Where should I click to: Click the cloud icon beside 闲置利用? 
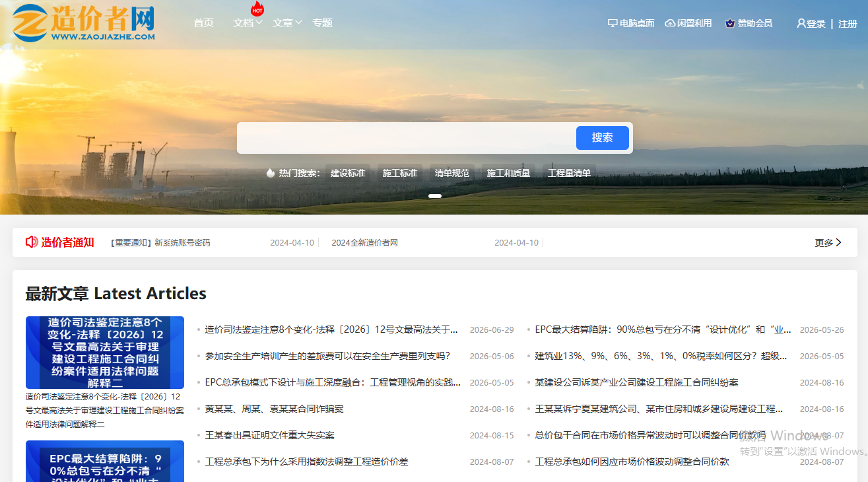[x=670, y=23]
